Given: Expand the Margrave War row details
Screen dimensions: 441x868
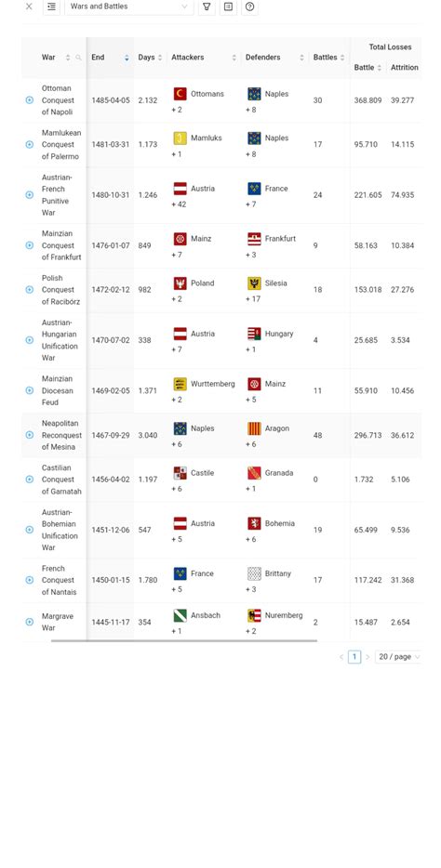Looking at the screenshot, I should coord(30,622).
